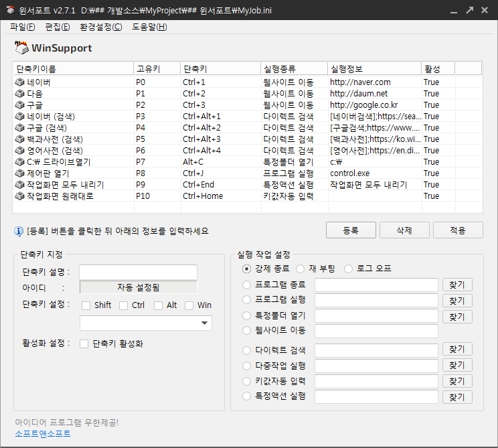Screen dimensions: 498x448
Task: Select the 로그 오프 radio button
Action: click(x=348, y=269)
